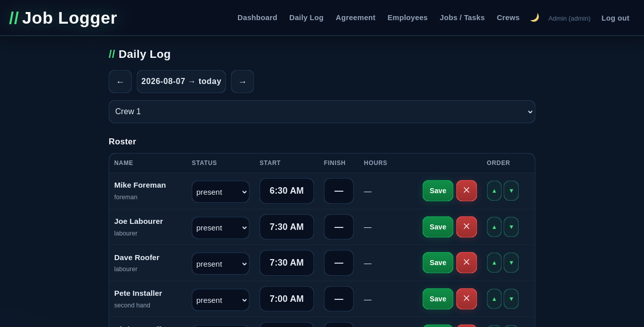Set Joe Labourer's finish time
Image resolution: width=644 pixels, height=327 pixels.
coord(339,227)
